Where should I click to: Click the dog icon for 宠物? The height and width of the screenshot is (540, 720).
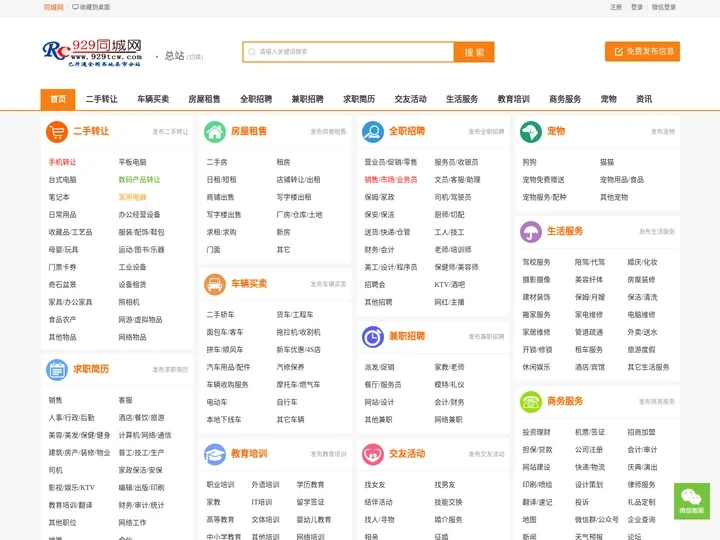(531, 132)
